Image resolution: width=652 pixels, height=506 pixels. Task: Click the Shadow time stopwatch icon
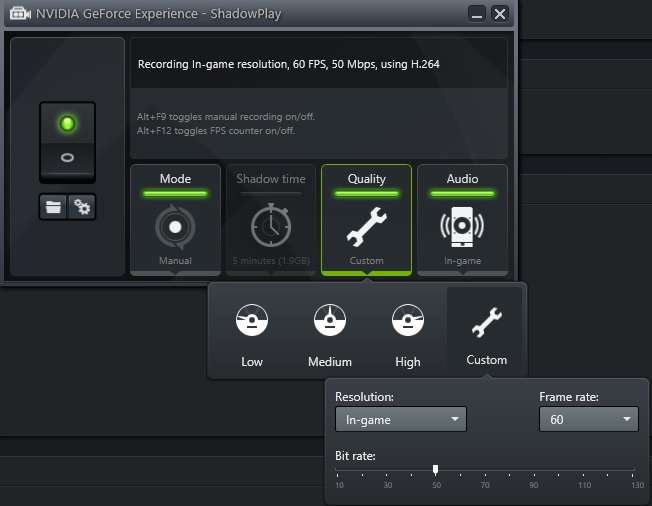point(271,225)
